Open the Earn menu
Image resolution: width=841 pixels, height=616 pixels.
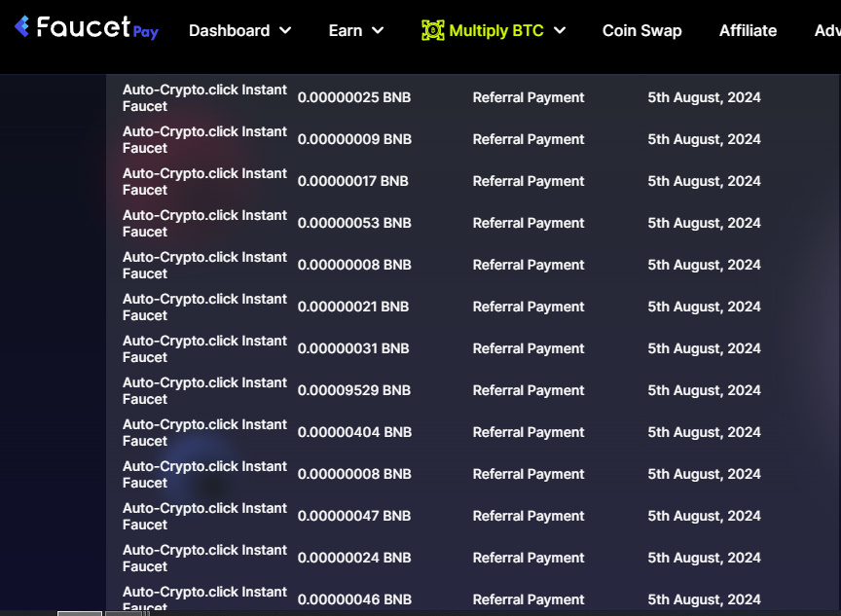pyautogui.click(x=346, y=30)
